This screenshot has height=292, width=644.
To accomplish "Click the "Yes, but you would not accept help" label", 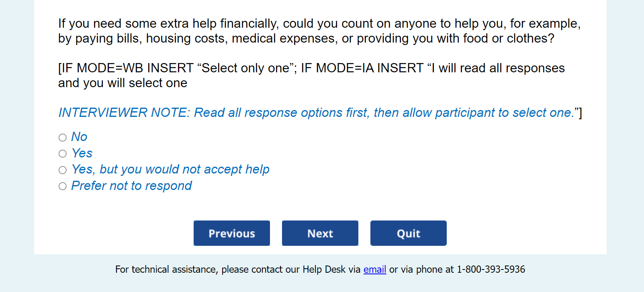I will 170,169.
